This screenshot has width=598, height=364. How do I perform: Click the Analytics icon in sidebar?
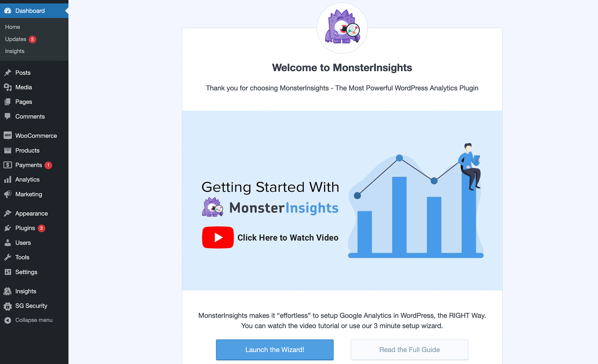7,179
